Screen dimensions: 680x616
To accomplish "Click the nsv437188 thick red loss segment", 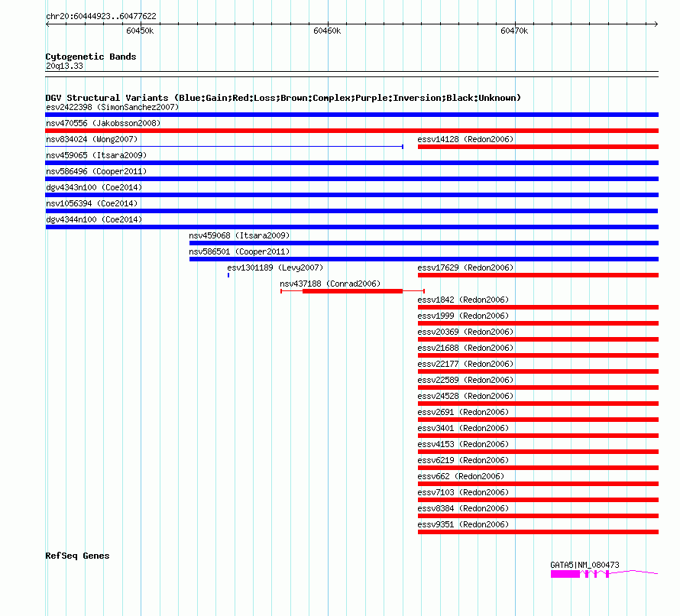I will point(352,291).
